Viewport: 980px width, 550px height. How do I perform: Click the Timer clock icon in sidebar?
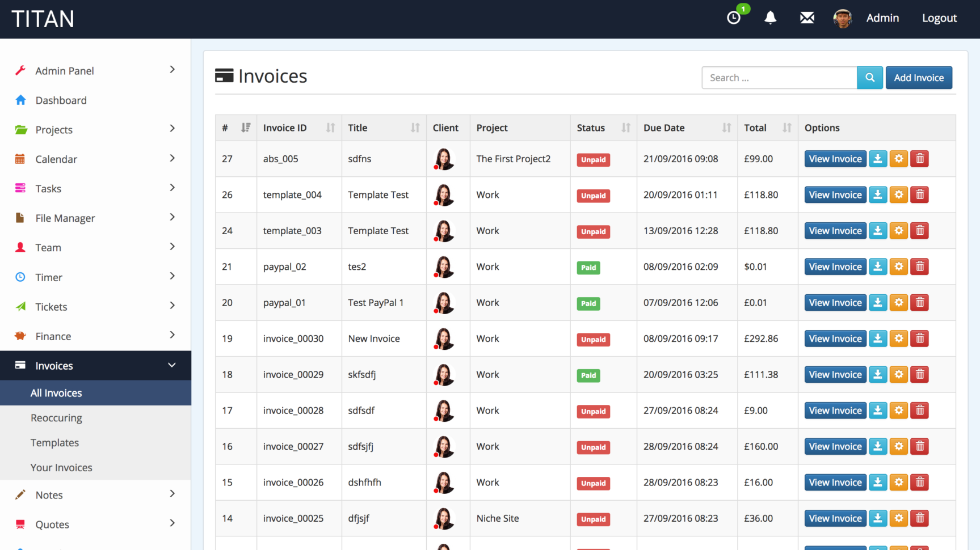20,277
